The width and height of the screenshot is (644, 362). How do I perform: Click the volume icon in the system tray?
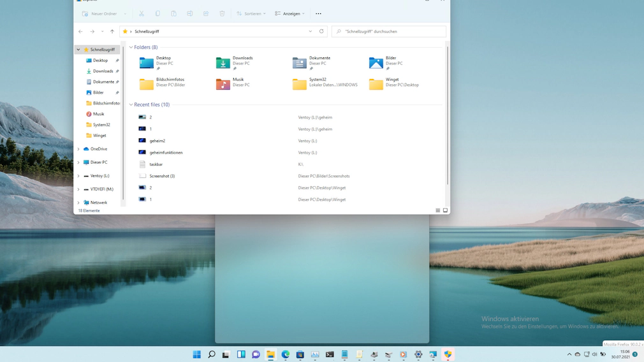[x=594, y=354]
